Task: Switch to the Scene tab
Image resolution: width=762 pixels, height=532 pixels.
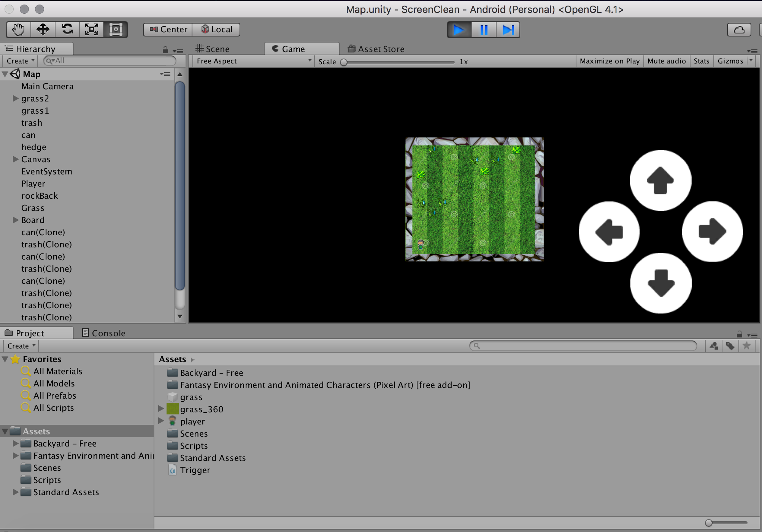Action: pyautogui.click(x=213, y=49)
